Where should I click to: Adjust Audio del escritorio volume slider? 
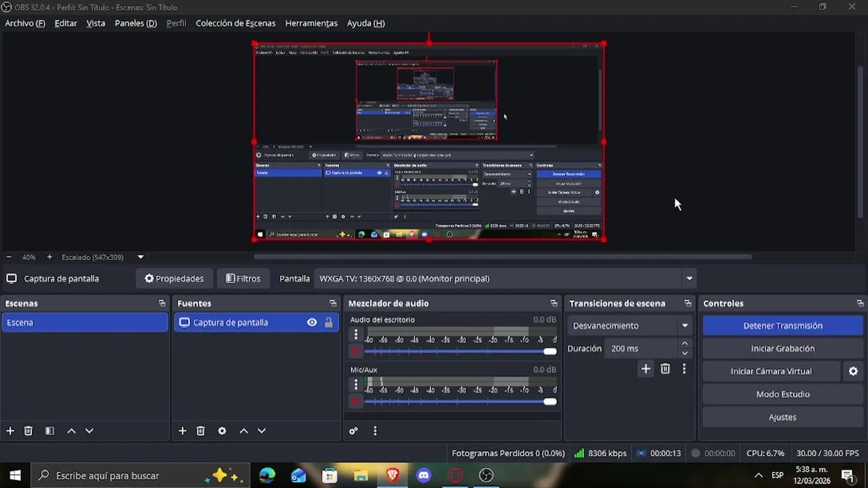pyautogui.click(x=460, y=351)
